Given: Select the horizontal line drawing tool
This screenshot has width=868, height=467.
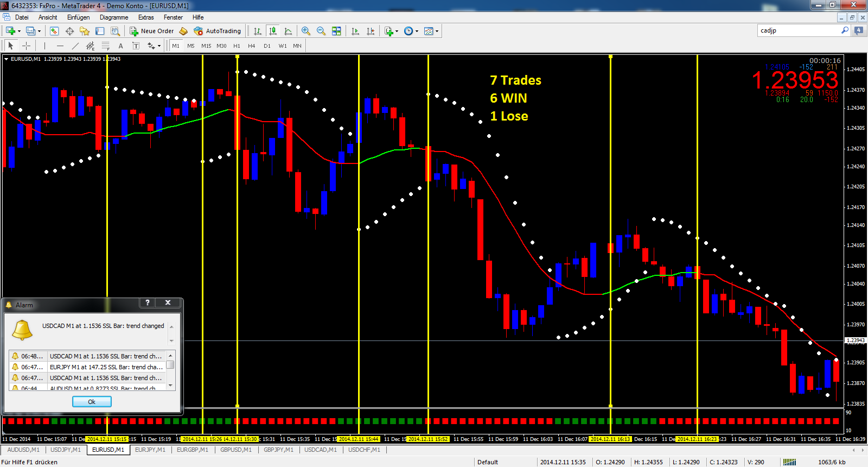Looking at the screenshot, I should [60, 46].
